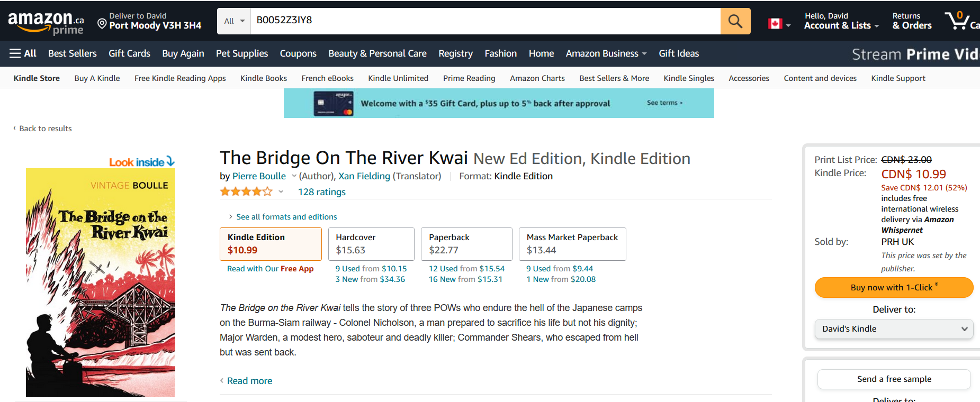The image size is (980, 402).
Task: Select the Mass Market Paperback format
Action: coord(572,244)
